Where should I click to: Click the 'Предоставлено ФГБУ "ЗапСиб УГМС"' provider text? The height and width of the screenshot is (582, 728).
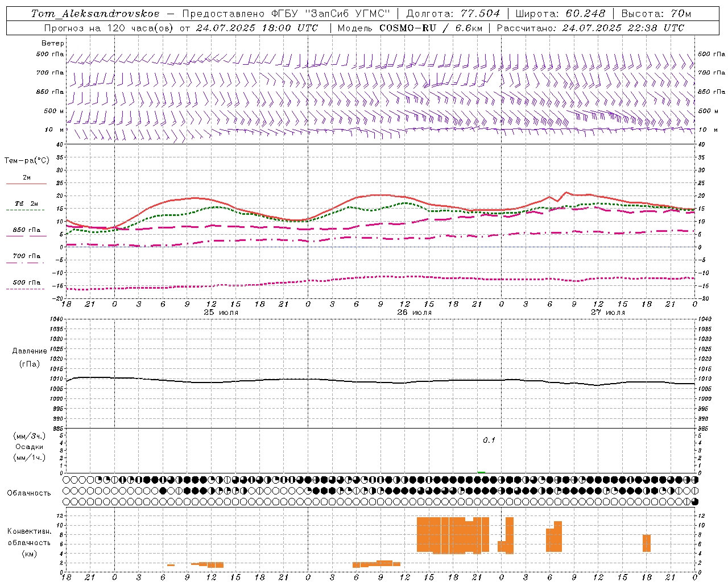pyautogui.click(x=286, y=14)
